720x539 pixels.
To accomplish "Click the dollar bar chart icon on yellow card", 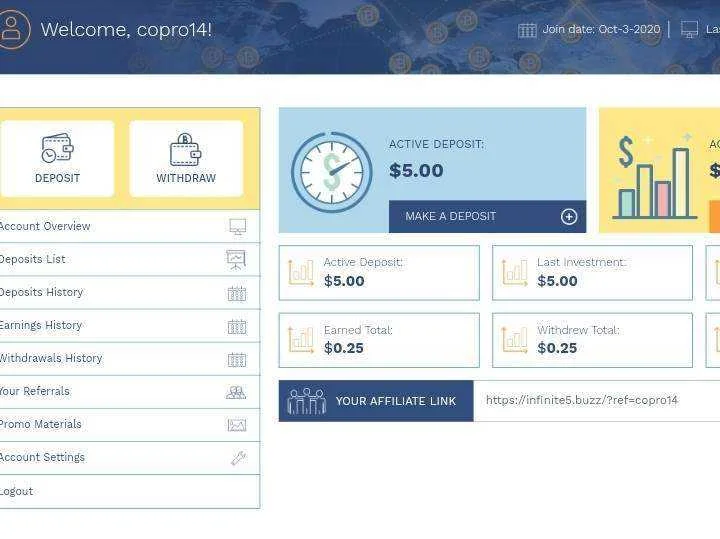I will pos(654,177).
